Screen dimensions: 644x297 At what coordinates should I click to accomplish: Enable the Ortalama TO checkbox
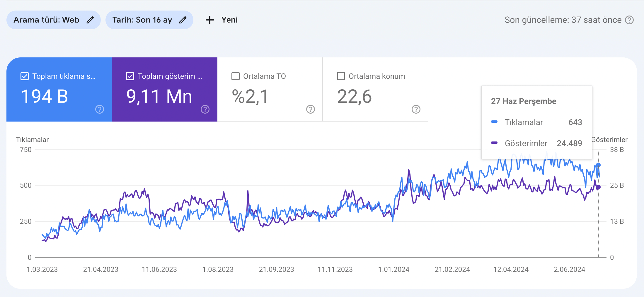tap(236, 76)
